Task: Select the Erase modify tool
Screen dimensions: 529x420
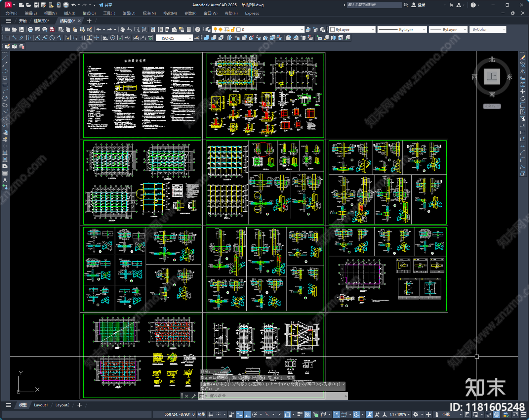Action: (523, 58)
